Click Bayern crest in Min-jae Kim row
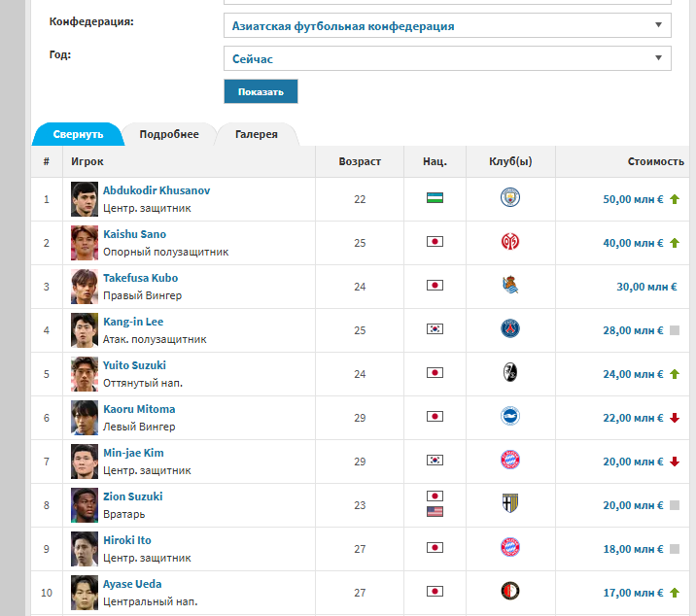This screenshot has height=616, width=696. (510, 460)
